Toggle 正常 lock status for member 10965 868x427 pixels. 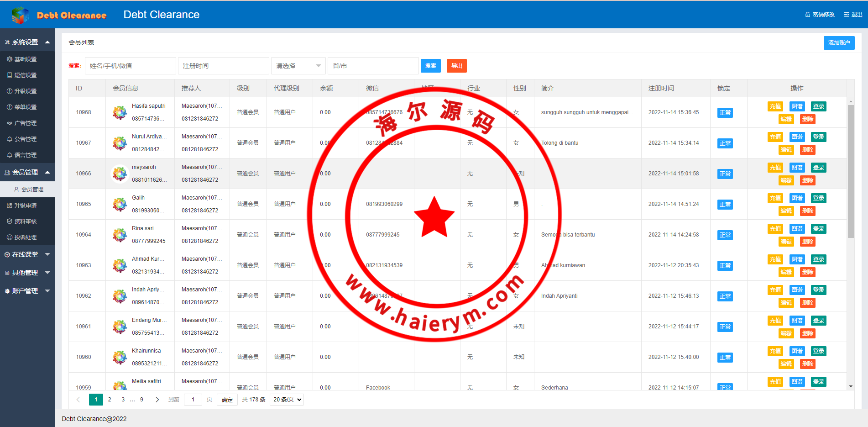725,205
